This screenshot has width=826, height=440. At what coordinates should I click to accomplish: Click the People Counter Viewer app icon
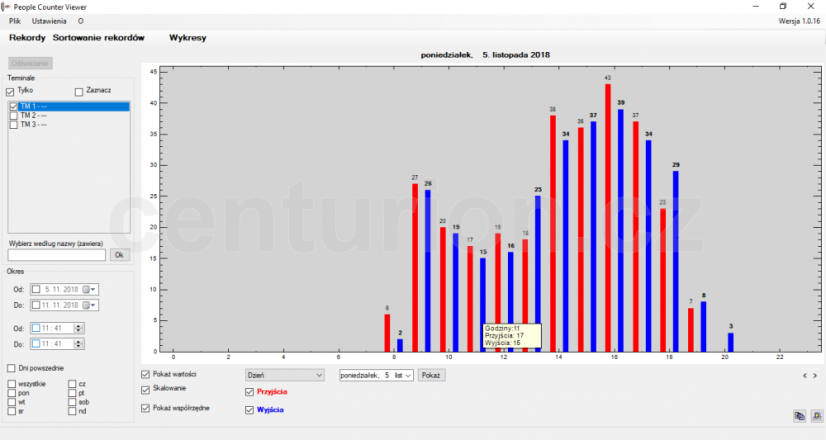(x=5, y=7)
